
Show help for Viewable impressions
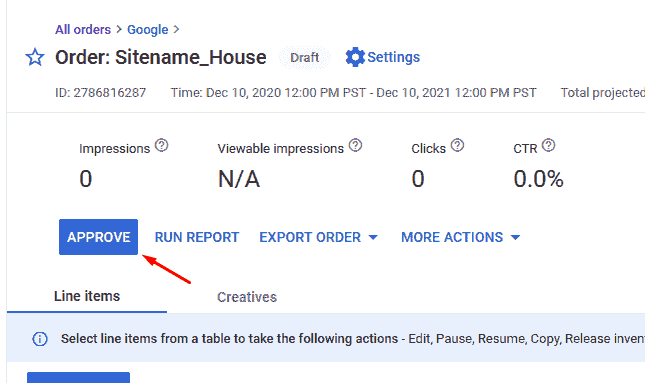355,145
